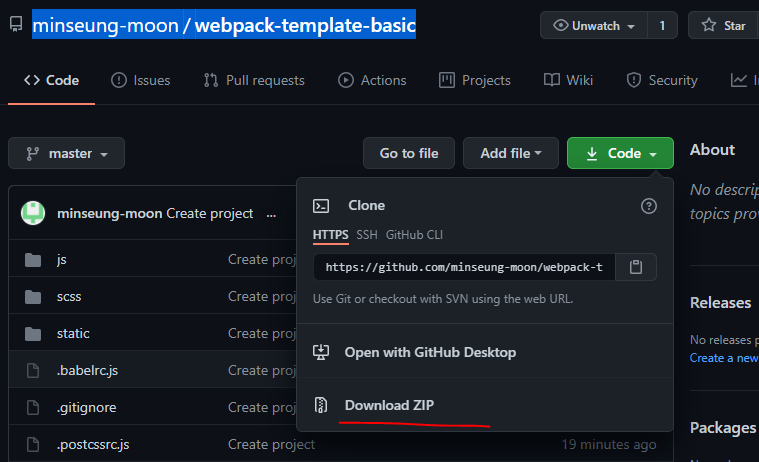The image size is (759, 462).
Task: Select the GitHub CLI clone tab
Action: pos(414,235)
